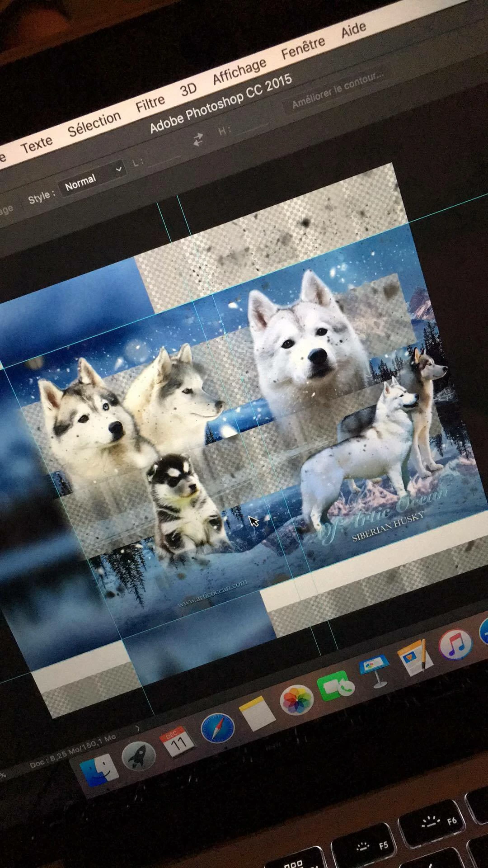Open the Notes app in Dock

pos(257,712)
